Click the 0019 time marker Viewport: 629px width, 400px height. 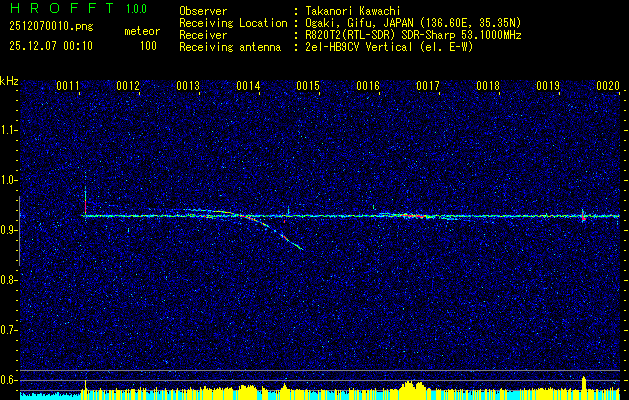548,86
